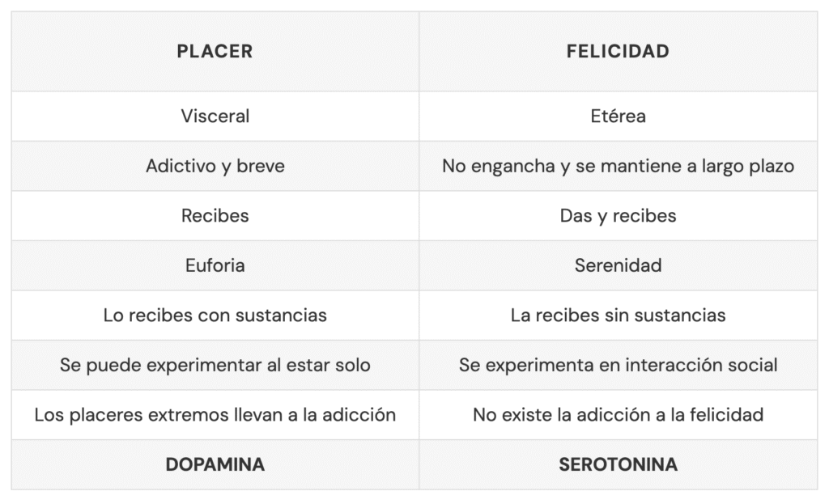Select 'No existe la adicción a la felicidad'
This screenshot has width=829, height=504.
[x=618, y=415]
